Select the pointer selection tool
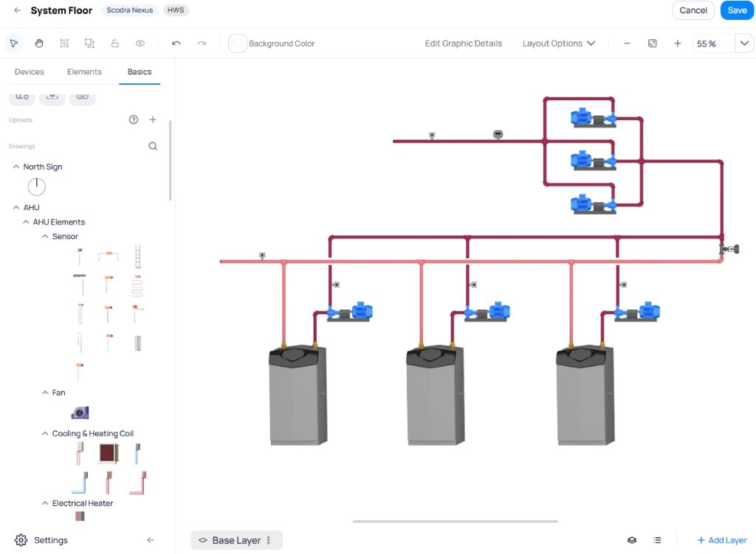This screenshot has width=756, height=554. (x=14, y=44)
